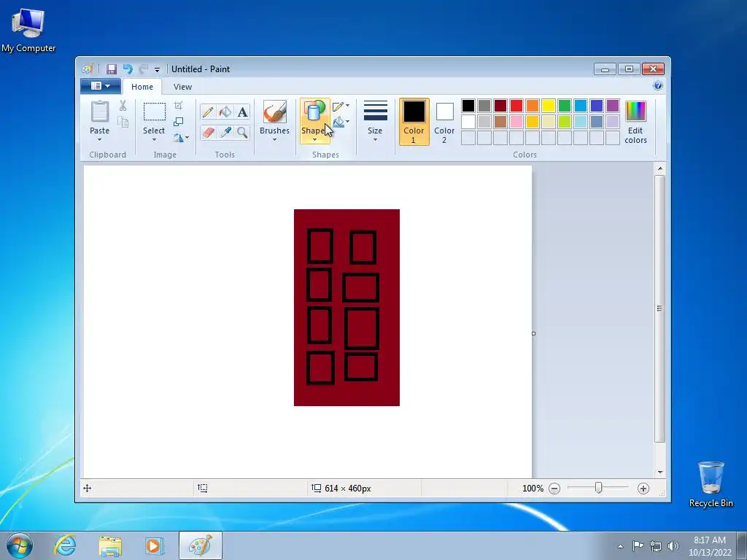Switch to the View ribbon tab

click(x=182, y=87)
